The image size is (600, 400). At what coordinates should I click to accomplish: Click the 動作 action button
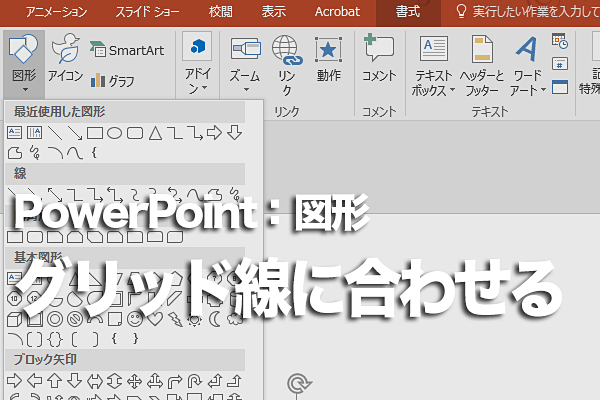(328, 60)
